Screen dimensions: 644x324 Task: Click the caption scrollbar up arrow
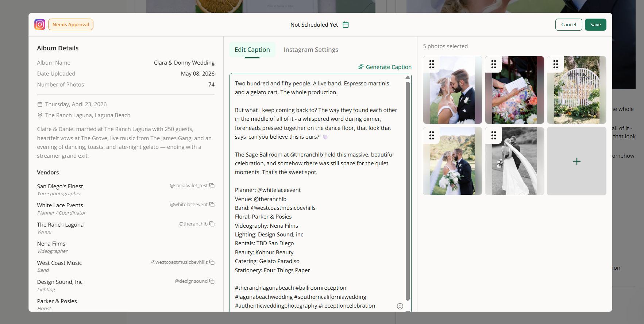click(x=408, y=77)
